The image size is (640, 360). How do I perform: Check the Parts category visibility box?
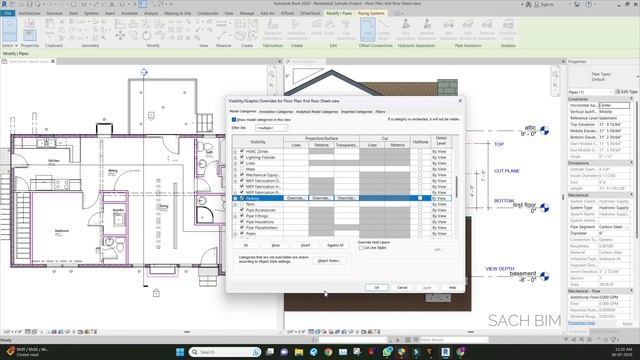click(242, 204)
